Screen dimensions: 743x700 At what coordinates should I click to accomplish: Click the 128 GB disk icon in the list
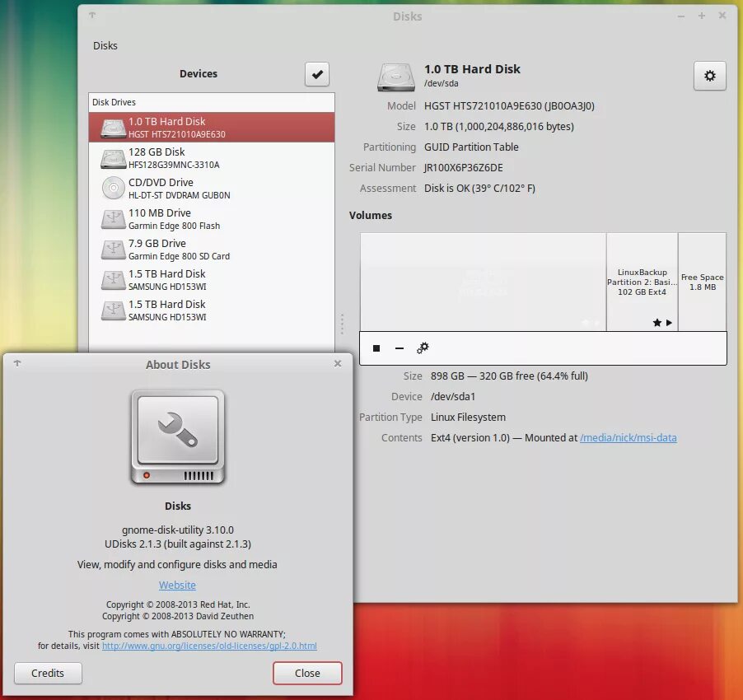click(x=113, y=158)
